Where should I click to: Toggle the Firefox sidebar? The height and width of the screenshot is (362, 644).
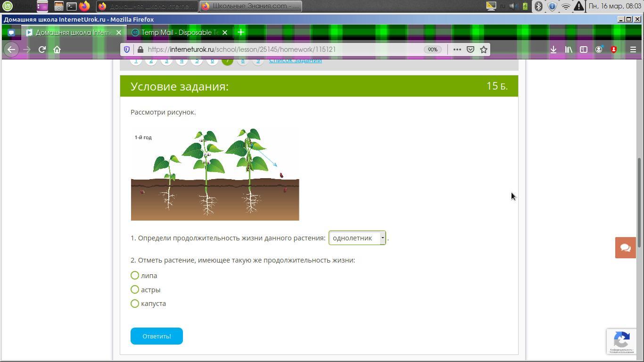[x=584, y=49]
